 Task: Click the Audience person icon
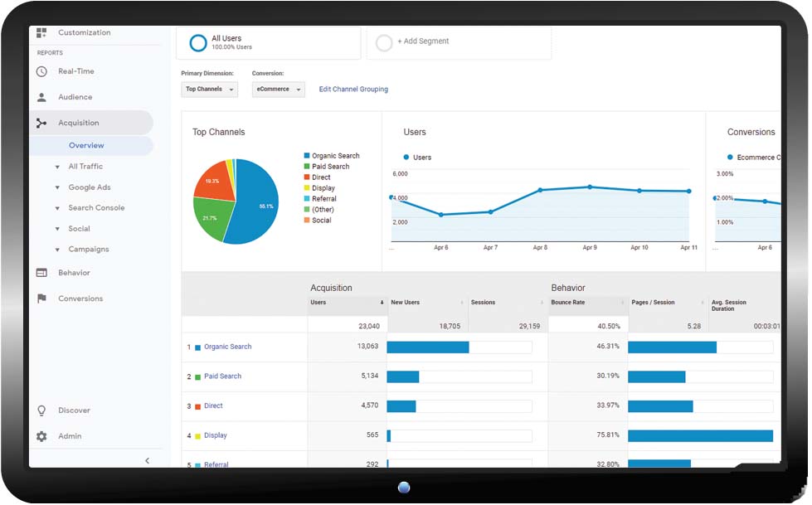[x=41, y=98]
